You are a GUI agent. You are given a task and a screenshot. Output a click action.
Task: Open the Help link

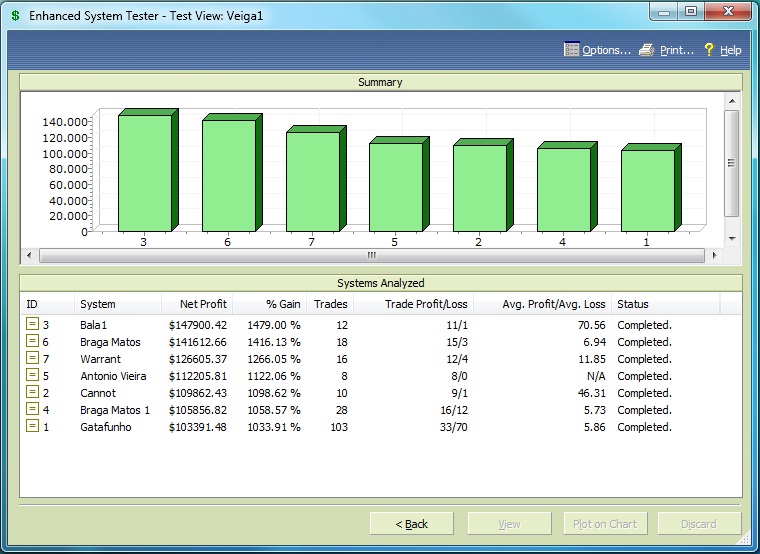click(730, 50)
